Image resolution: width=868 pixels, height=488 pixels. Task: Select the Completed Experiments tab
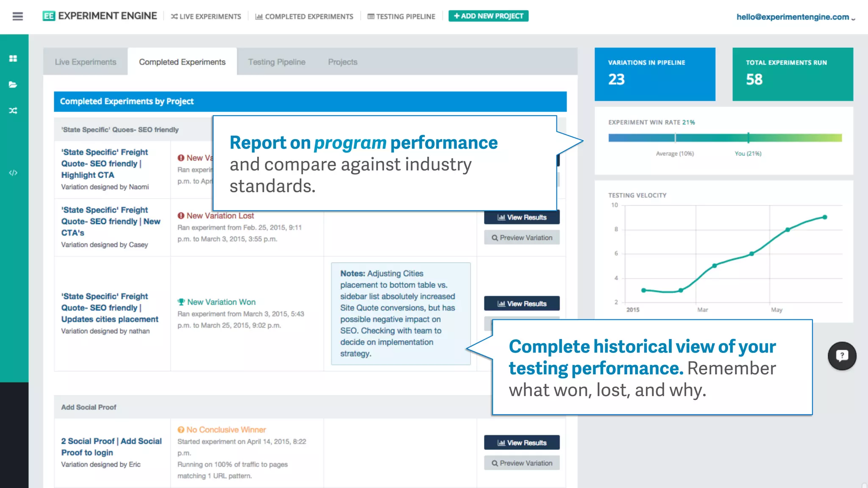pyautogui.click(x=182, y=62)
